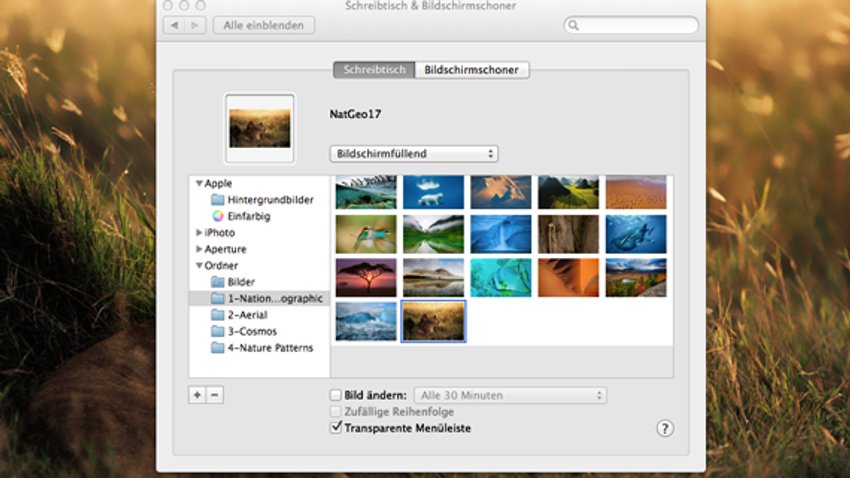Screen dimensions: 850x478
Task: Collapse the Ordner group
Action: (x=199, y=265)
